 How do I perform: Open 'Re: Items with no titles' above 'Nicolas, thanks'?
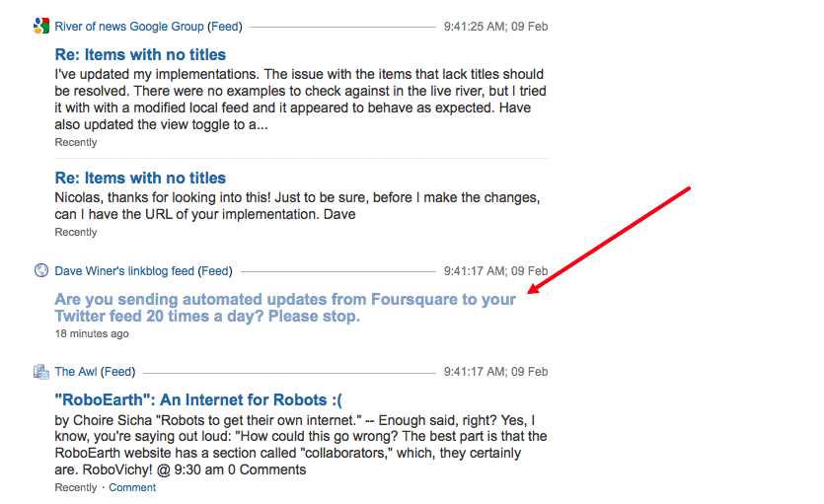[x=140, y=179]
